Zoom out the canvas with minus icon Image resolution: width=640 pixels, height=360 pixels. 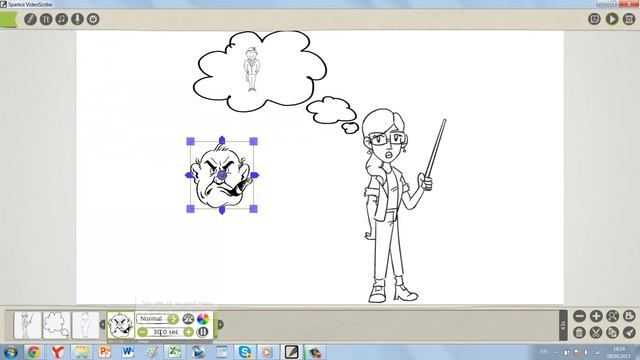[x=579, y=316]
